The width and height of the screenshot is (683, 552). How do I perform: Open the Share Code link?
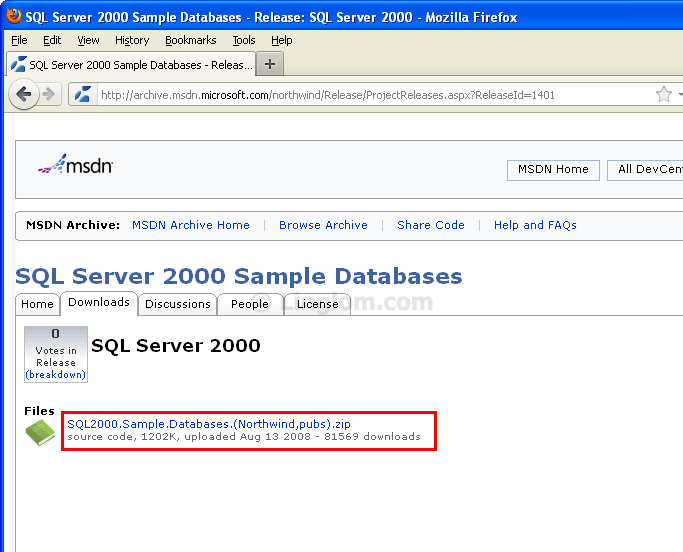tap(431, 225)
